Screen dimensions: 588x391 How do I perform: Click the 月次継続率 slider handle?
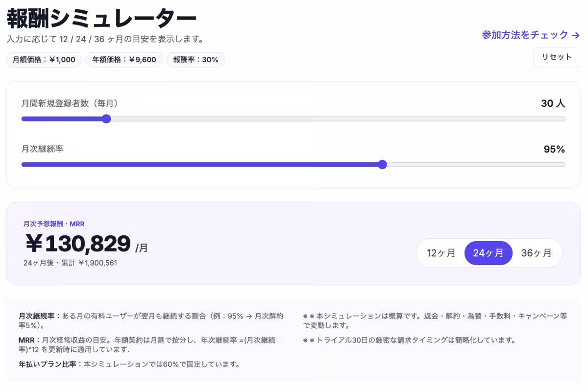[383, 165]
